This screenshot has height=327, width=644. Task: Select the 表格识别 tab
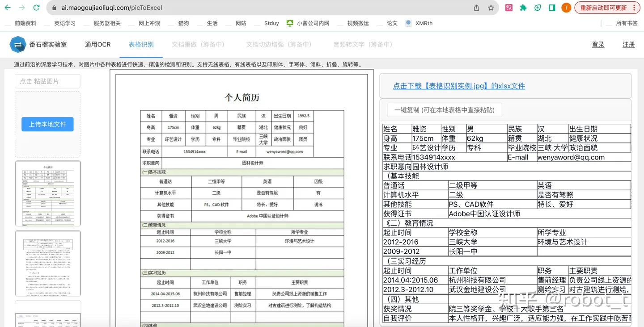pyautogui.click(x=141, y=45)
